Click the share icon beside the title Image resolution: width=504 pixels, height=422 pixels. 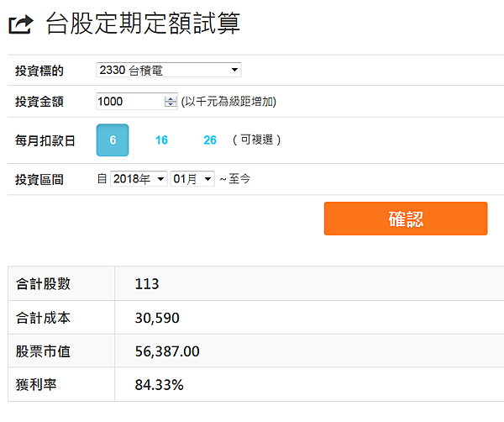21,24
